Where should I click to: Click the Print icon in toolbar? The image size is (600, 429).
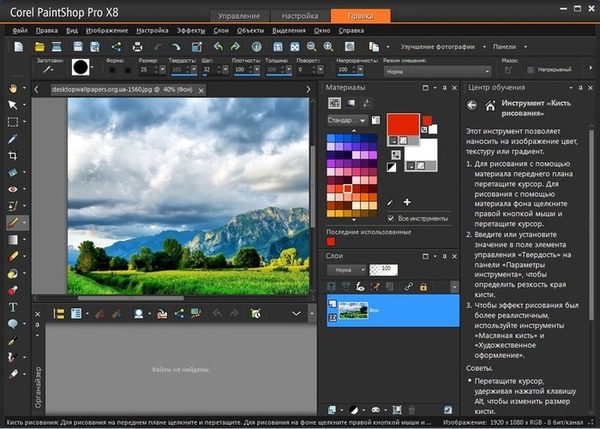point(135,46)
